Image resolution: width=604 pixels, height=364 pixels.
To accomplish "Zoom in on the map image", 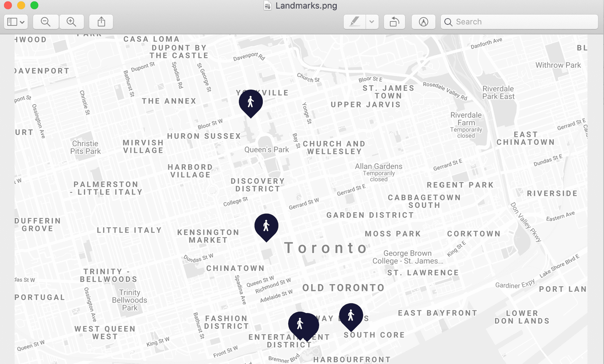I will click(x=71, y=21).
